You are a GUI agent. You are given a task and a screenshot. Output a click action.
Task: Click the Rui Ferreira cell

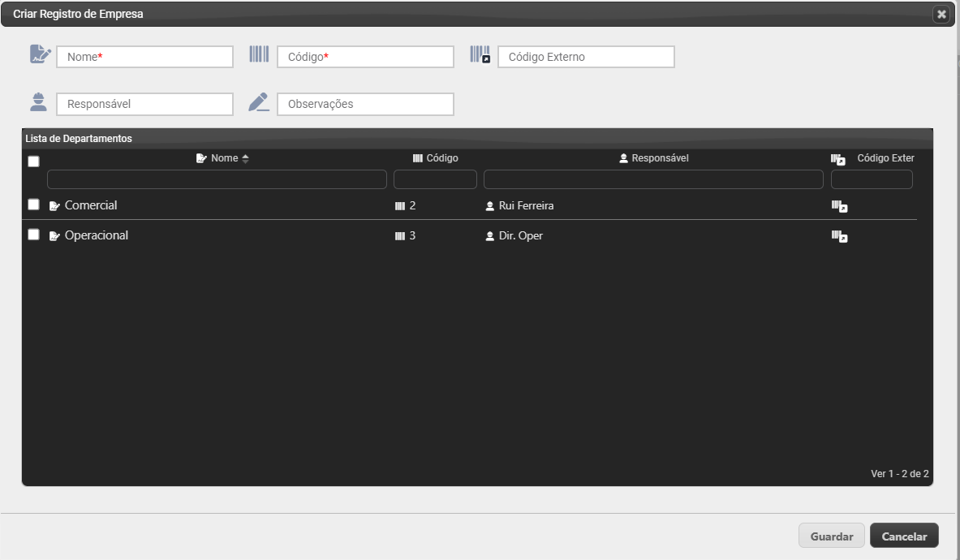coord(526,206)
